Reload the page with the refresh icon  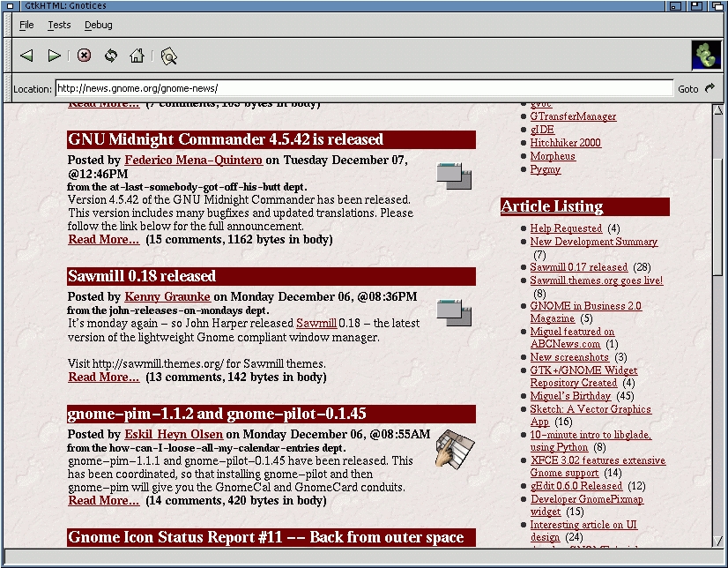pos(111,55)
